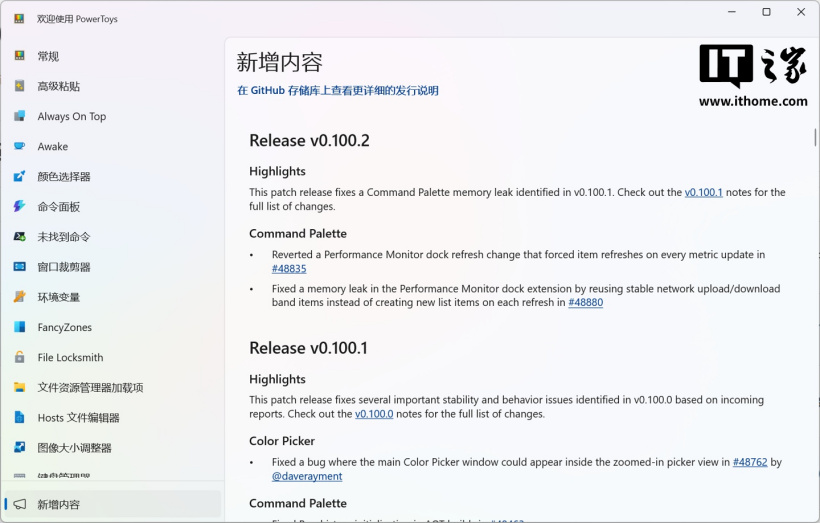Viewport: 820px width, 523px height.
Task: Open the 颜色选择器 color picker icon
Action: (x=19, y=176)
